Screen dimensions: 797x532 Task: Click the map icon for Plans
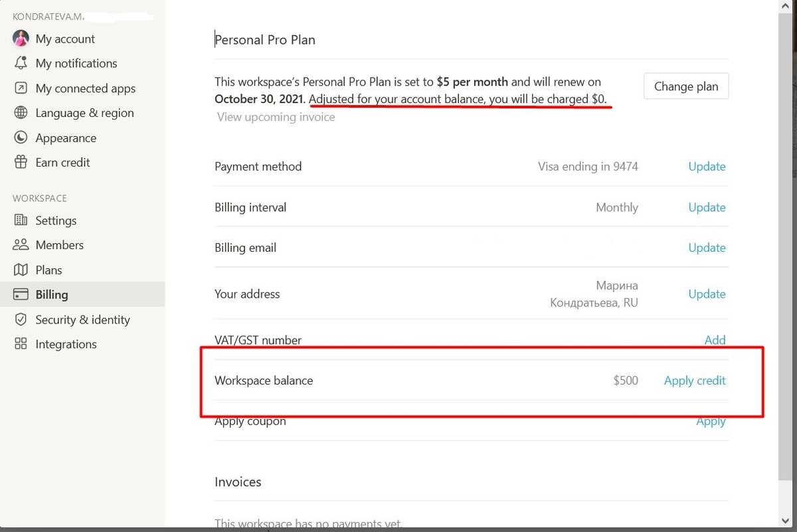[21, 270]
